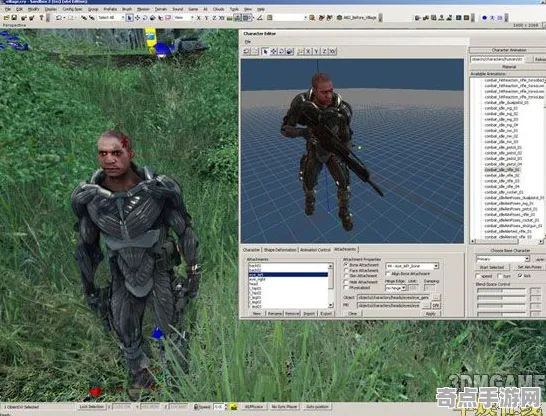Open the AI02_Before_Village layer dropdown

pyautogui.click(x=358, y=17)
